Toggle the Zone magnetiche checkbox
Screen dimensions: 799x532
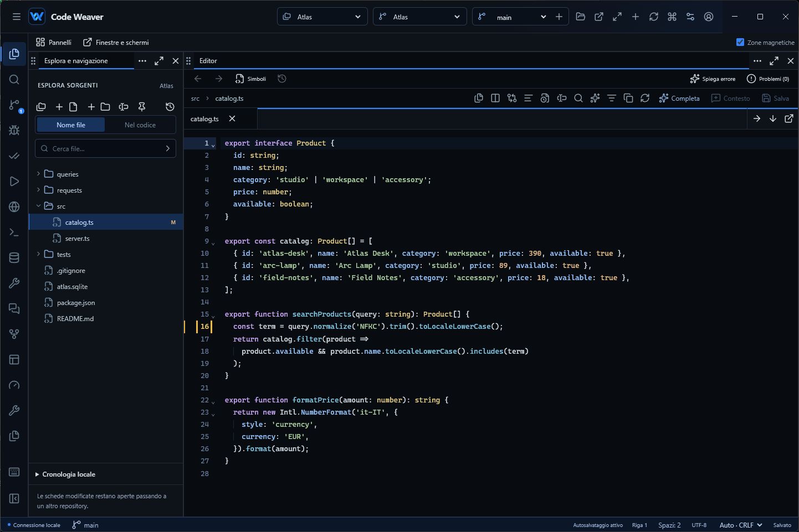pyautogui.click(x=740, y=42)
